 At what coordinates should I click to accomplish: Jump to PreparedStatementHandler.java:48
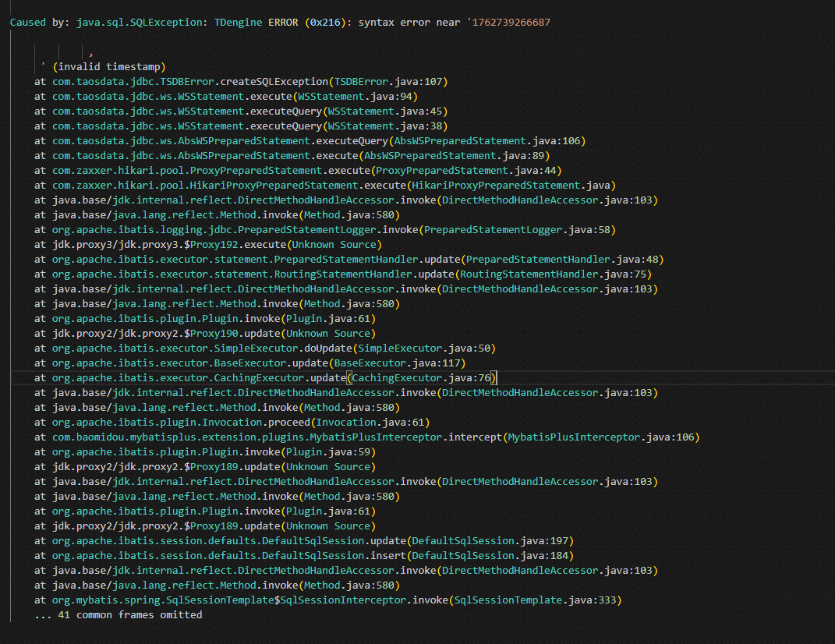[562, 260]
